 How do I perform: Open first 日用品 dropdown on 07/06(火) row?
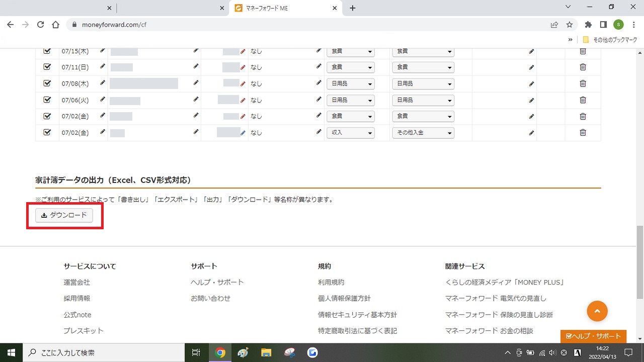coord(351,100)
